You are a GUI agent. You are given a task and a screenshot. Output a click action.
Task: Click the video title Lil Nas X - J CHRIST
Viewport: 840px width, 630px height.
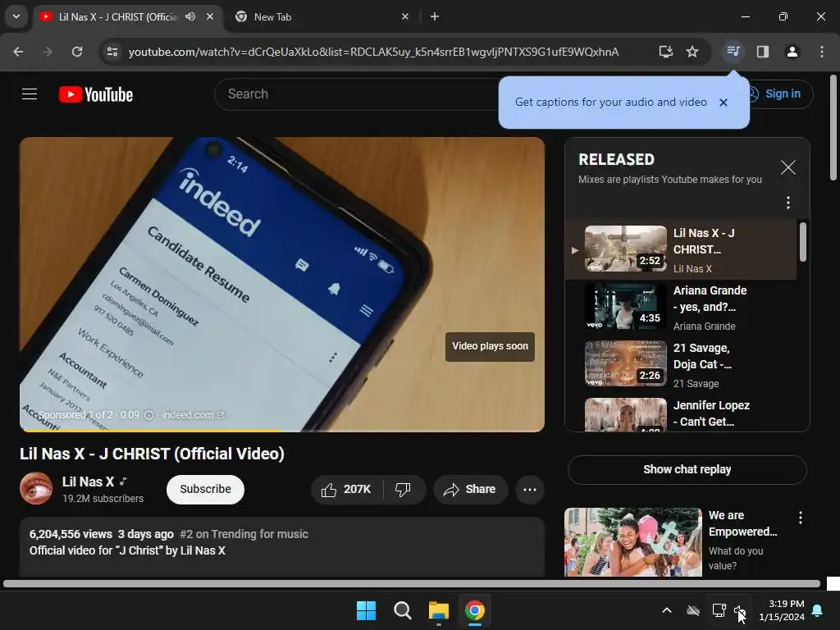click(152, 454)
